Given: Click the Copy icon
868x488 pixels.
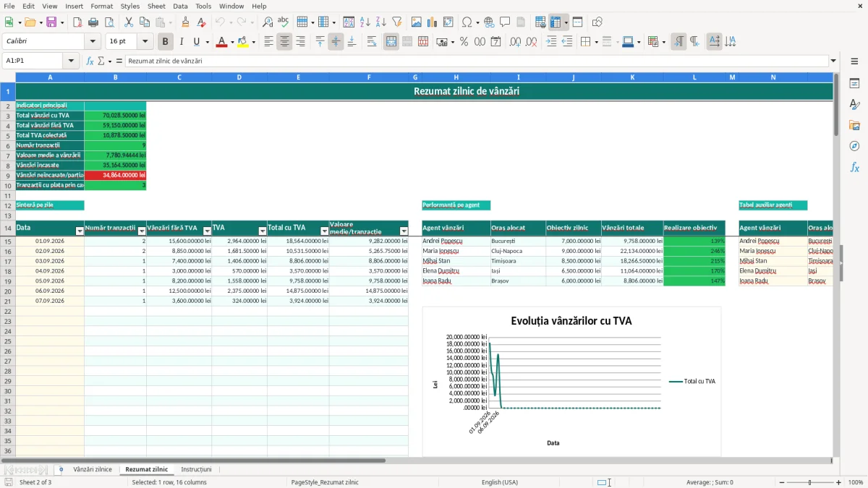Looking at the screenshot, I should (144, 22).
